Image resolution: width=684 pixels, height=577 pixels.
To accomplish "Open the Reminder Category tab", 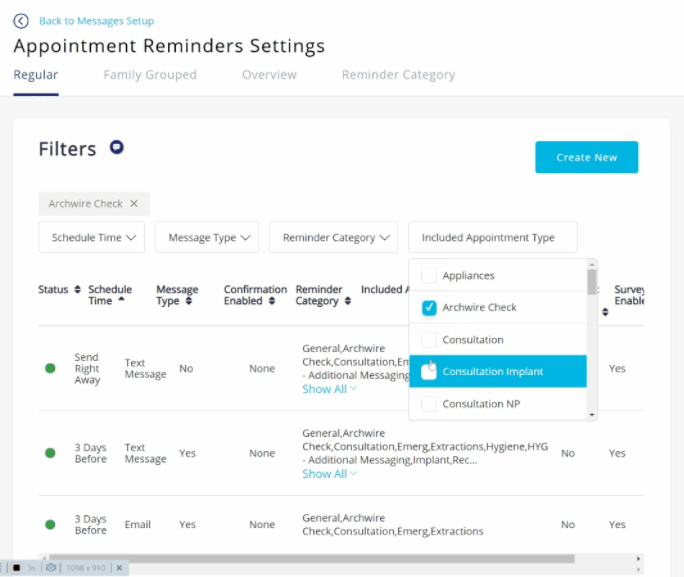I will (398, 75).
